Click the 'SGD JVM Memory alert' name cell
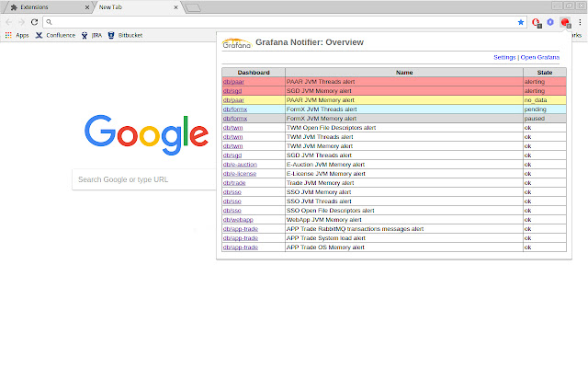Image resolution: width=588 pixels, height=368 pixels. coord(404,91)
